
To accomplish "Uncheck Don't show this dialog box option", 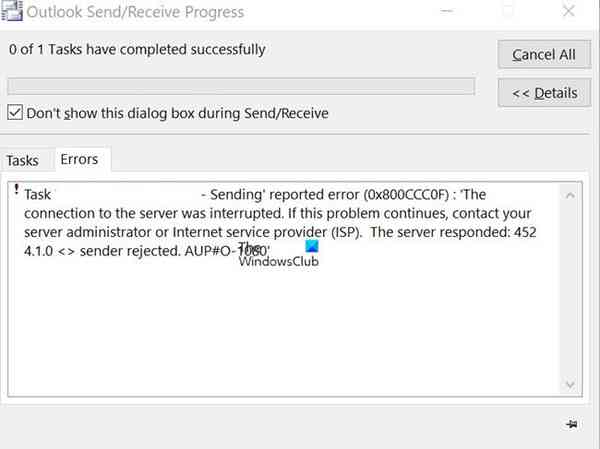I will (14, 113).
